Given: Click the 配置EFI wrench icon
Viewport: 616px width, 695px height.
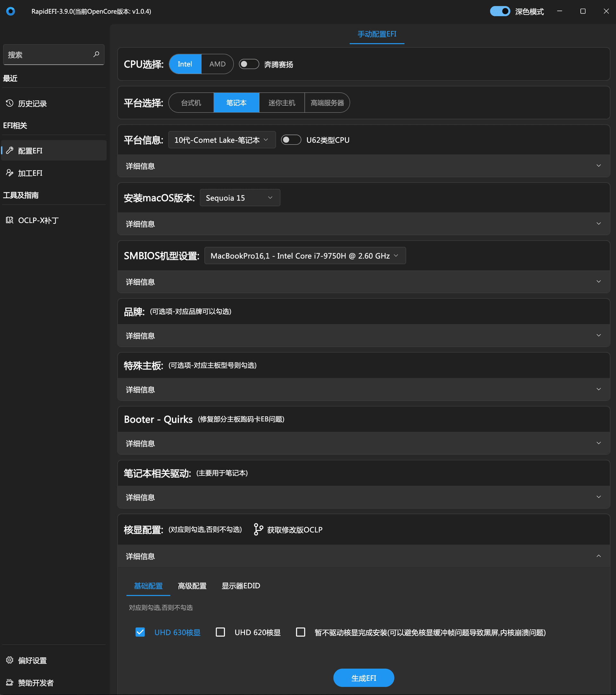Looking at the screenshot, I should tap(10, 150).
